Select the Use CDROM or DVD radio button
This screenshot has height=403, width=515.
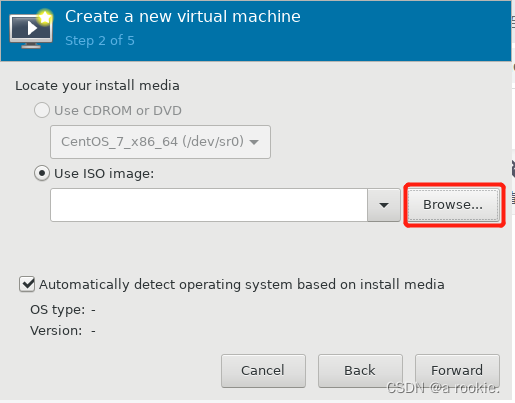(42, 110)
